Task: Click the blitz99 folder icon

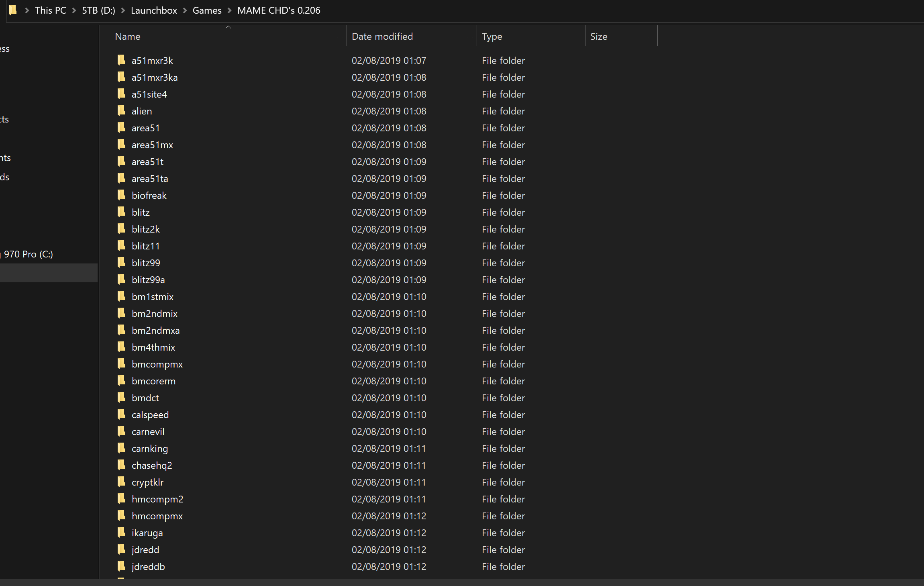Action: coord(121,263)
